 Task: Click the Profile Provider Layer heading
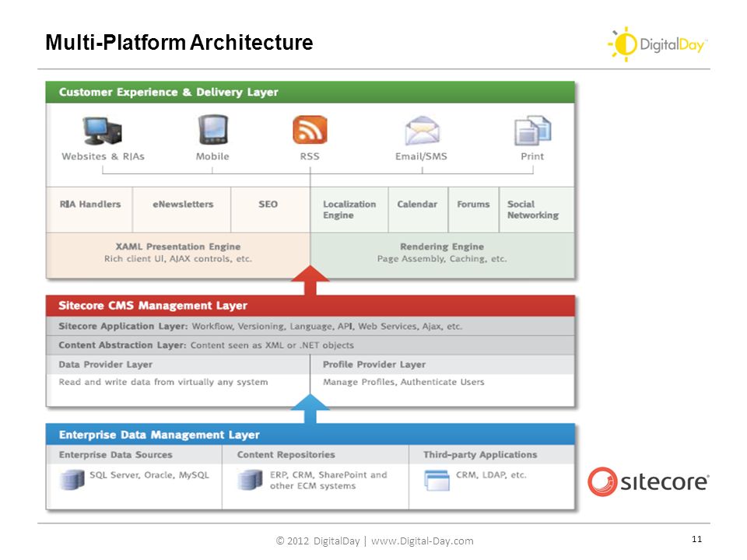(x=374, y=365)
